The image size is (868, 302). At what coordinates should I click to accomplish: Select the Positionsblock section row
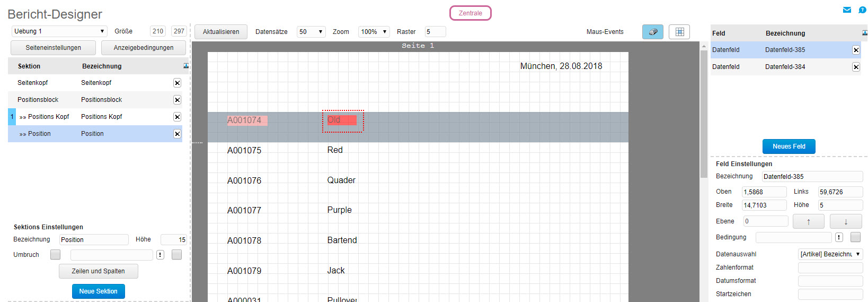pos(95,100)
